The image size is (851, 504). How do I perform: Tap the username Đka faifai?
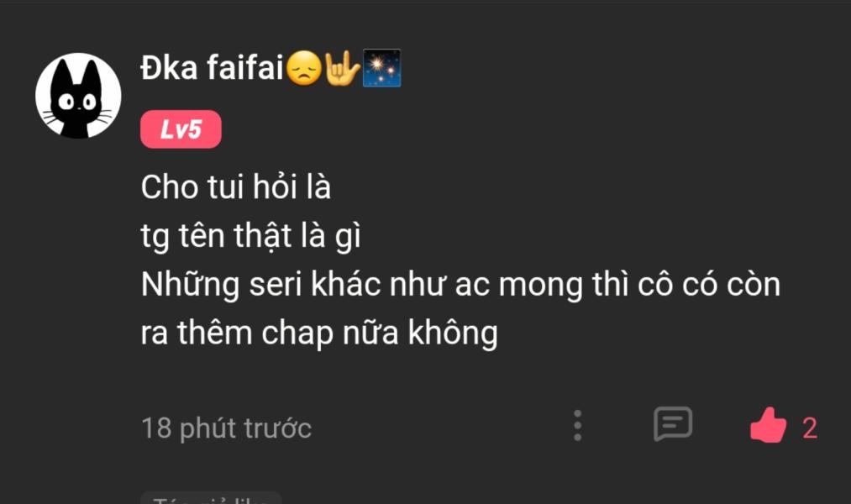click(213, 68)
